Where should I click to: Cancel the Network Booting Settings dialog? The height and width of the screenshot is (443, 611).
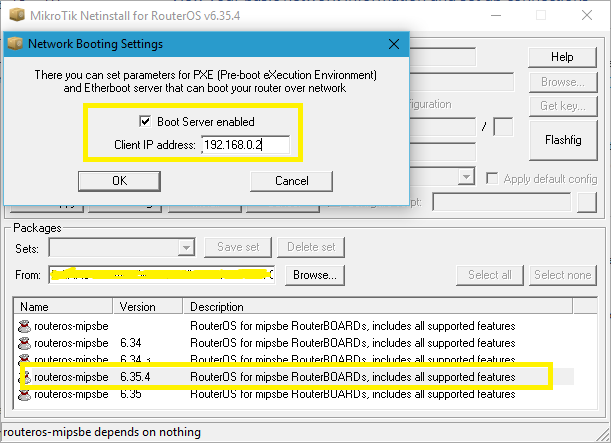coord(291,181)
